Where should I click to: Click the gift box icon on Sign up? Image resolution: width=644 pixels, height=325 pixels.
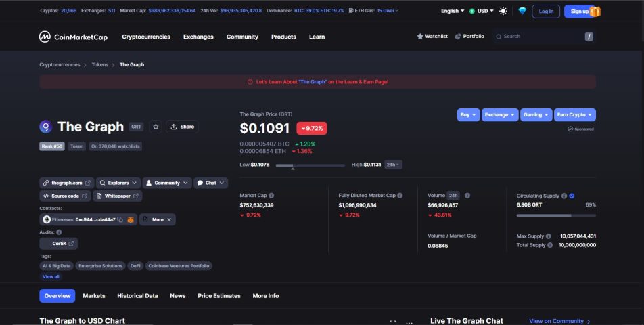(595, 12)
